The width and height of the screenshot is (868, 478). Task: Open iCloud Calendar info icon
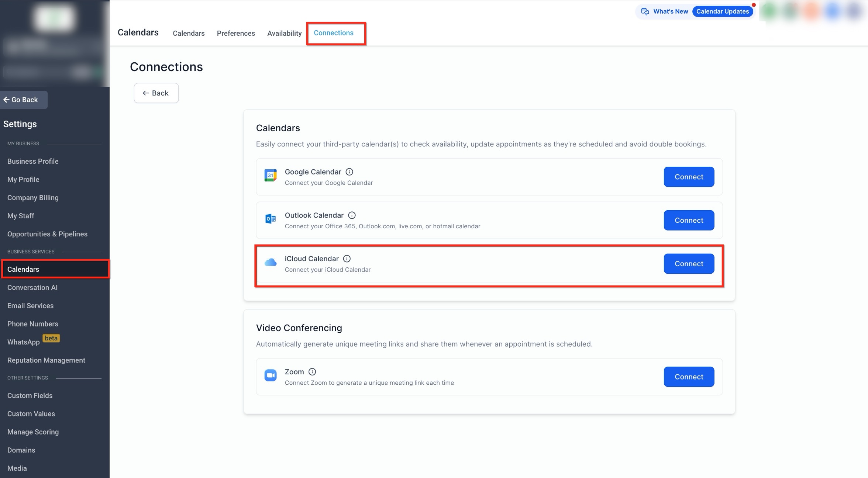[x=347, y=259]
